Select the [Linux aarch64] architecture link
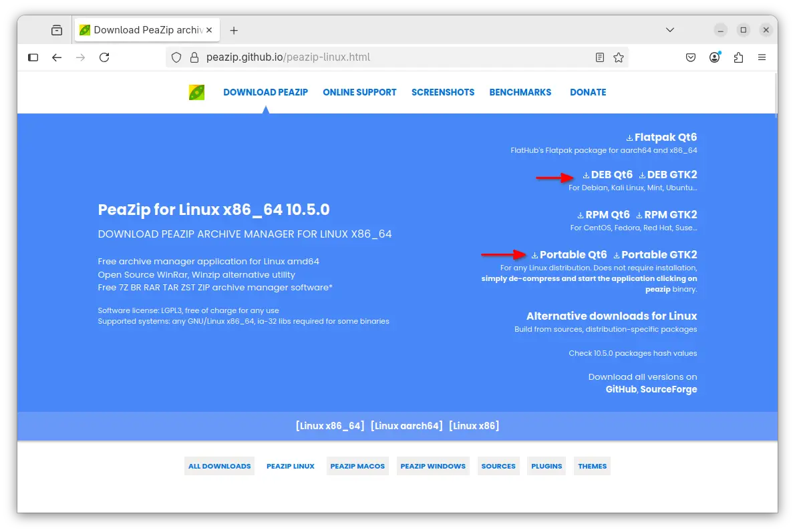This screenshot has height=532, width=795. point(407,426)
